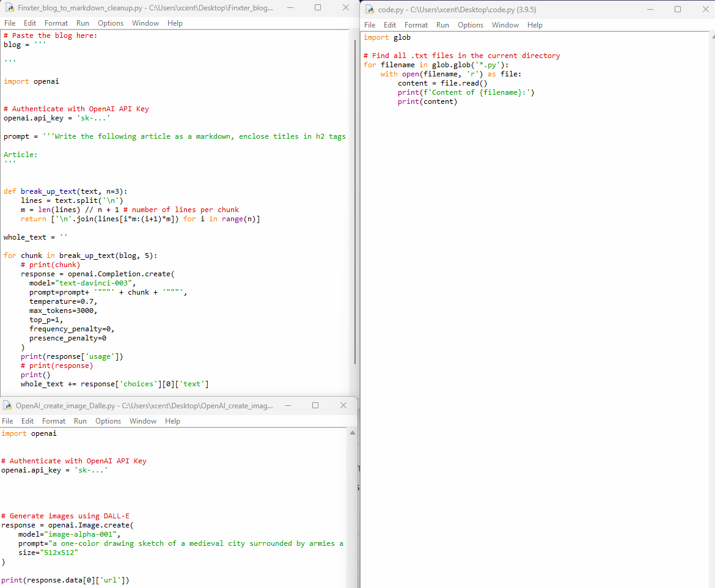Screen dimensions: 715x588
Task: Open the Help menu in the code.py window
Action: (x=535, y=24)
